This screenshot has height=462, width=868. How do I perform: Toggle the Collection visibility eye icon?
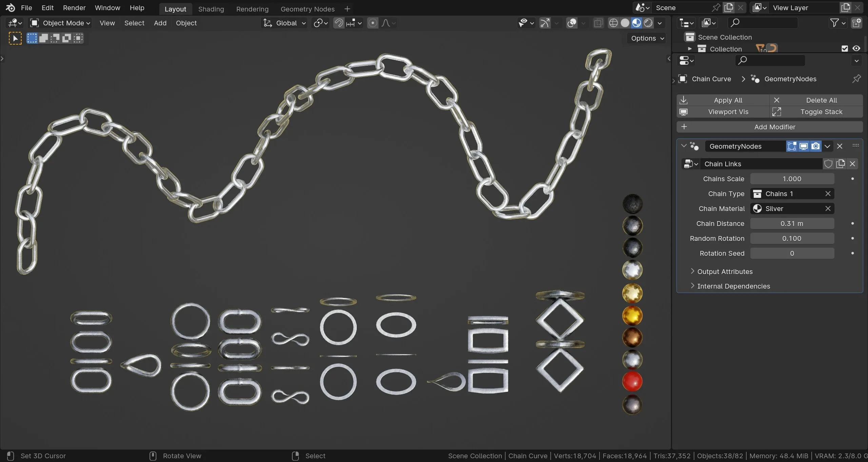[857, 48]
